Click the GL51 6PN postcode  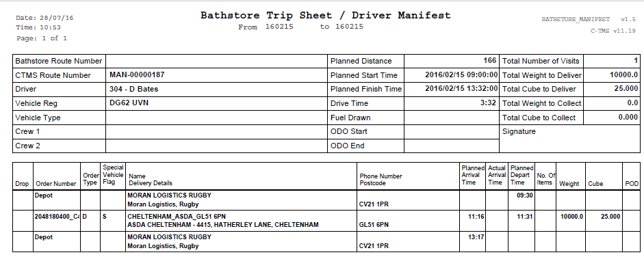[374, 225]
